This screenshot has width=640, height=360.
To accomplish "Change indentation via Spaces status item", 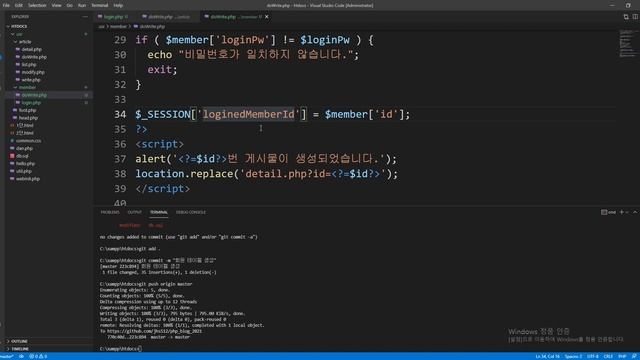I will point(573,356).
